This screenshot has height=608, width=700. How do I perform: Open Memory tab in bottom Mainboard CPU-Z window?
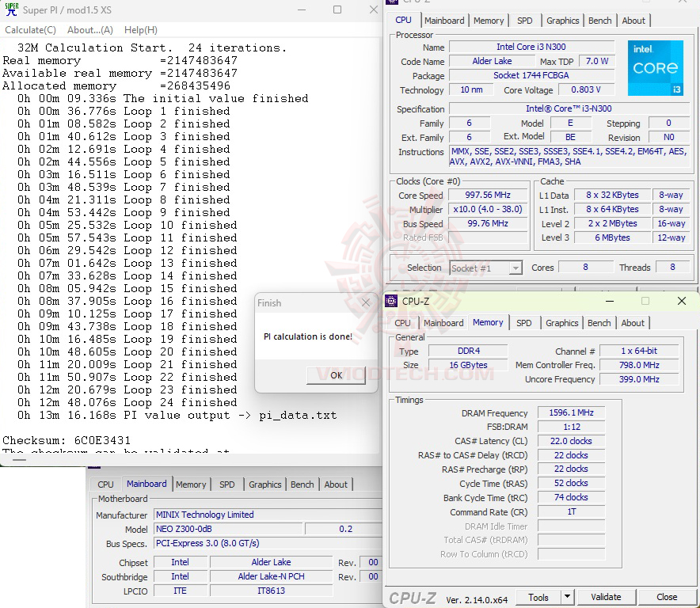(191, 484)
